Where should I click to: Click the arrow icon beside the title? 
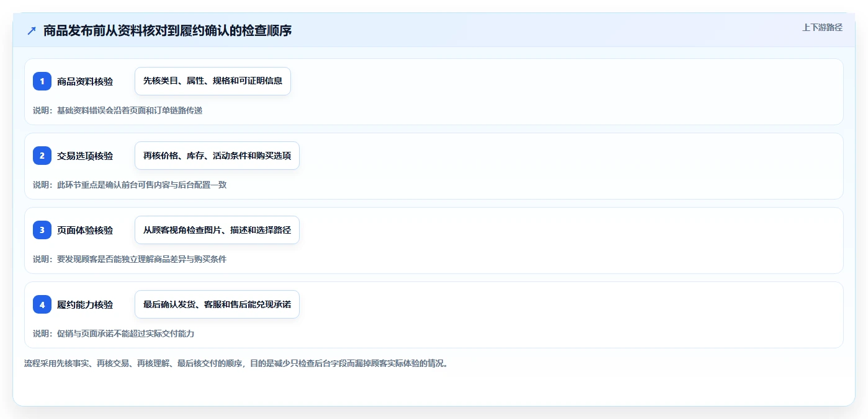[32, 30]
